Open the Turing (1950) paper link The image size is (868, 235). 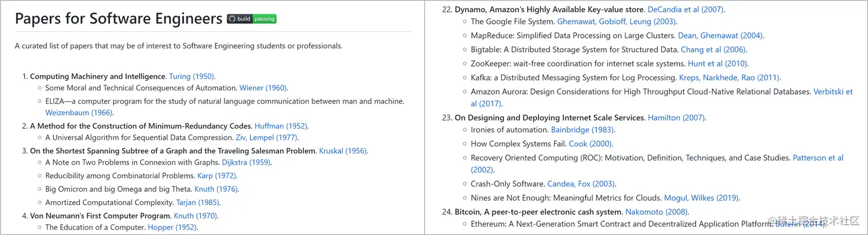(192, 76)
